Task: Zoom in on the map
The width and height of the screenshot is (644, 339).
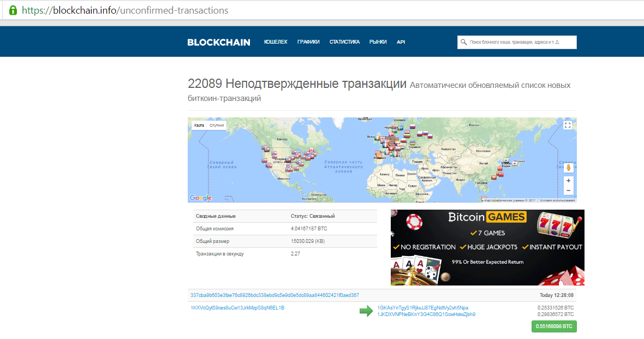Action: coord(568,181)
